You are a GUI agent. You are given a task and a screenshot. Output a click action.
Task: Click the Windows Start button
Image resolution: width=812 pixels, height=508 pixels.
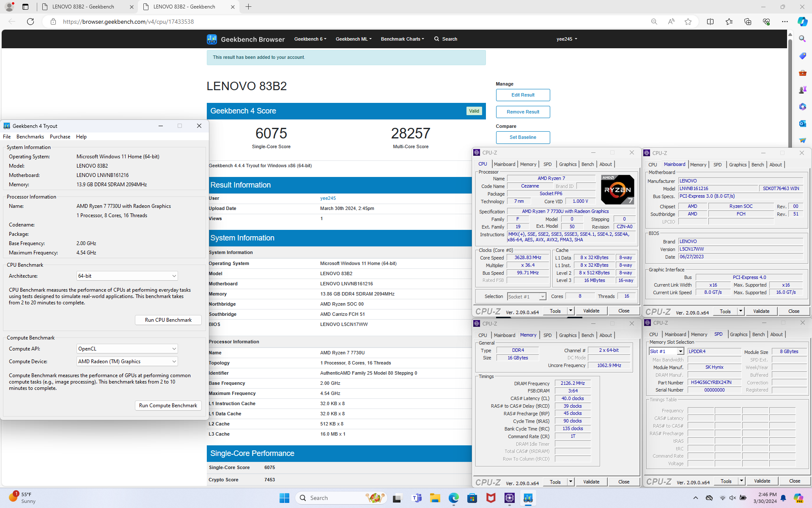point(284,498)
